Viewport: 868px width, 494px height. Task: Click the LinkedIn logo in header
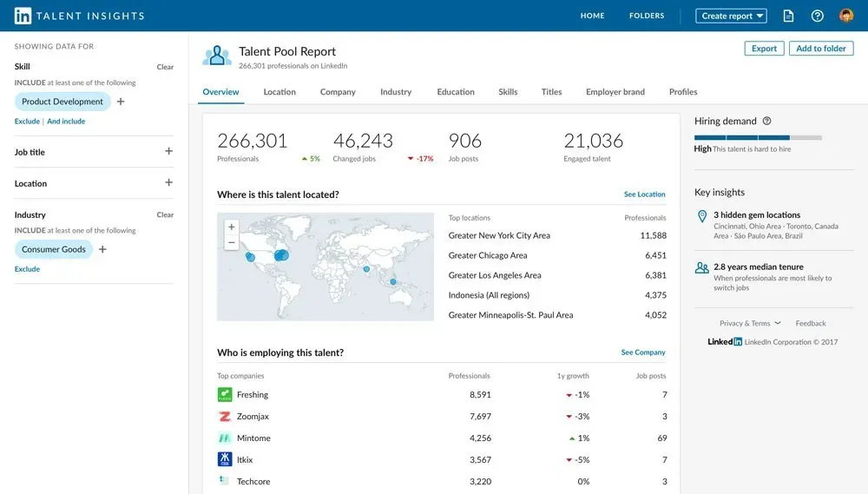[x=23, y=16]
